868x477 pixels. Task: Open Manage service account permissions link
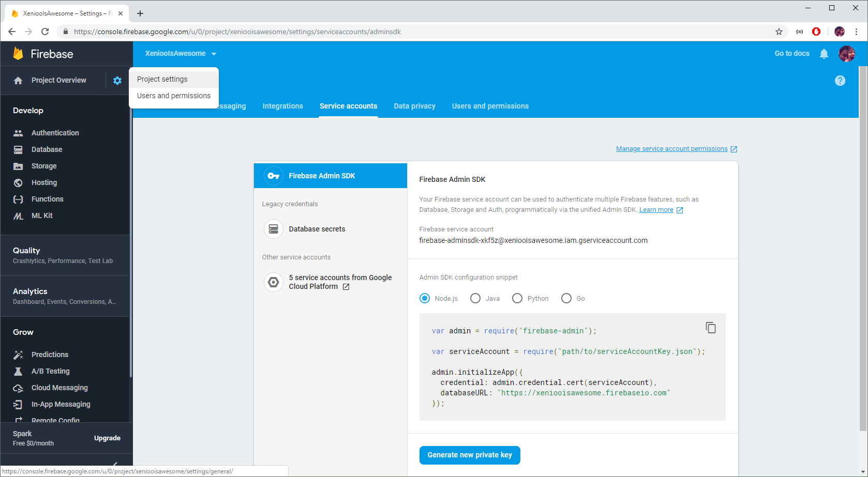[x=677, y=149]
